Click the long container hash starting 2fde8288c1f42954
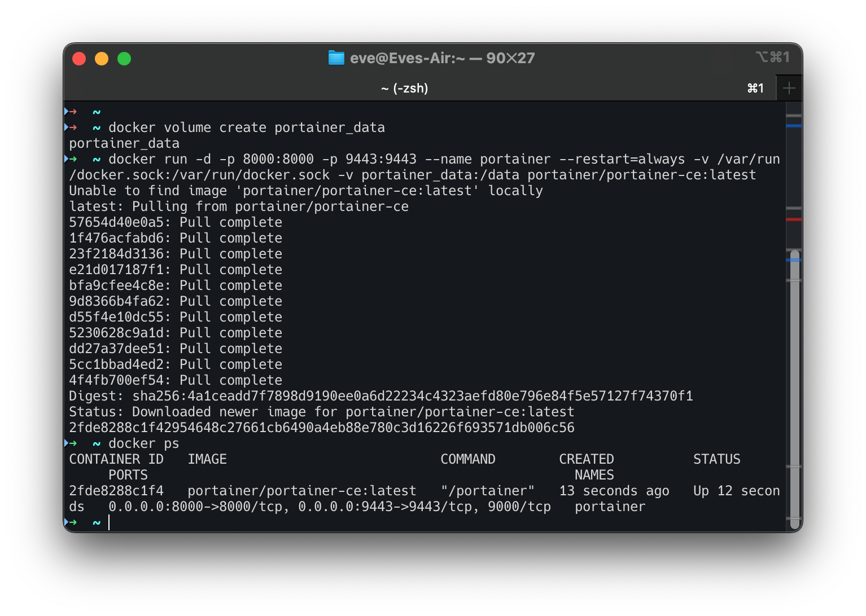 point(322,428)
